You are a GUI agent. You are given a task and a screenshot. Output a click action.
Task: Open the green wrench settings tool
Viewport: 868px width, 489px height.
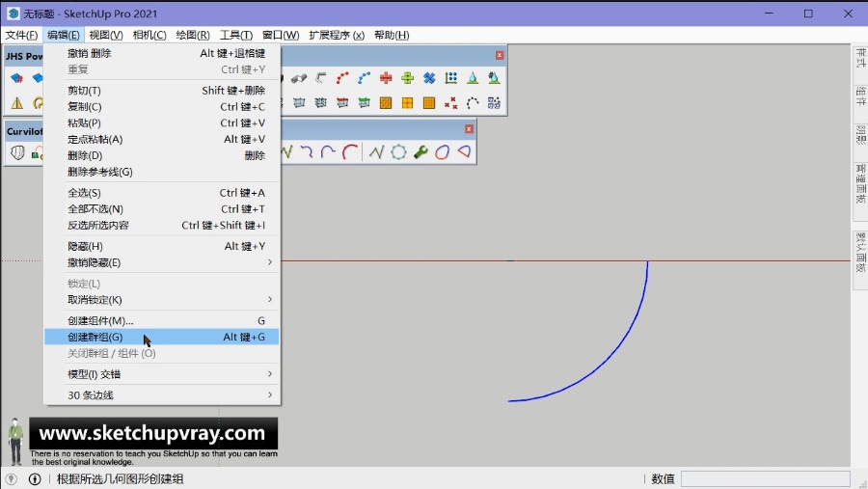coord(420,151)
